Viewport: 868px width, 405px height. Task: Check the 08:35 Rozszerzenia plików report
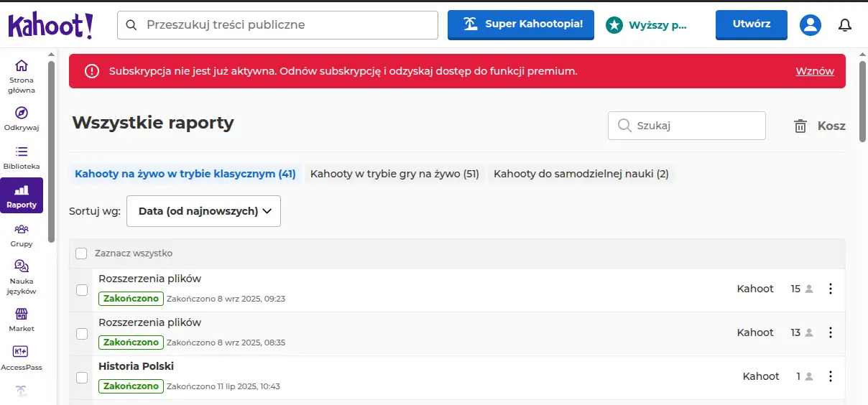click(x=82, y=334)
